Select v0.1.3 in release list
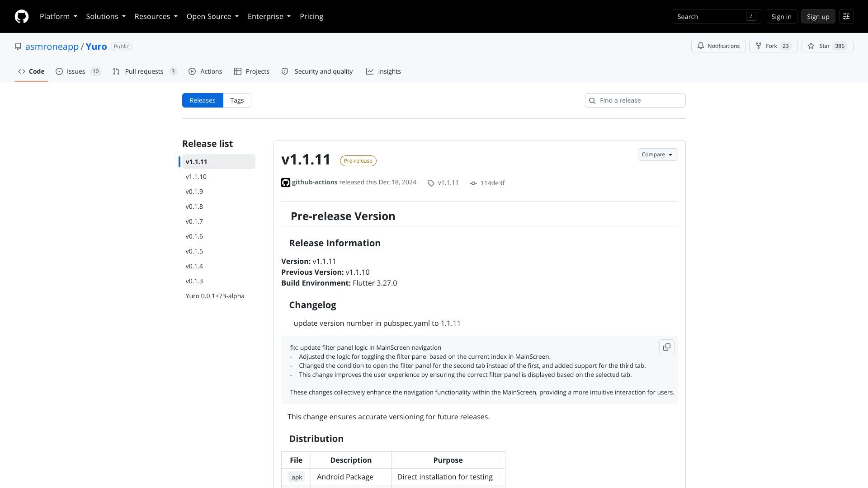The width and height of the screenshot is (868, 488). point(219,281)
